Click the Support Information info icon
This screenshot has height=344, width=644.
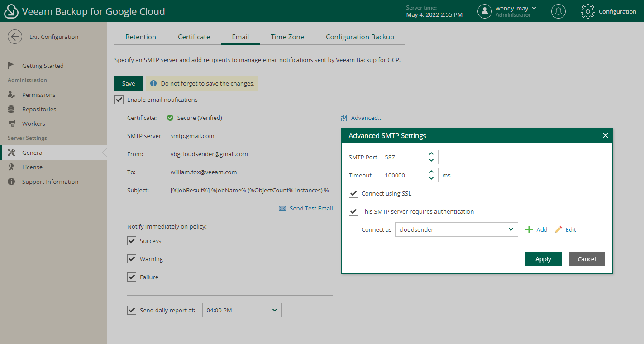(11, 182)
